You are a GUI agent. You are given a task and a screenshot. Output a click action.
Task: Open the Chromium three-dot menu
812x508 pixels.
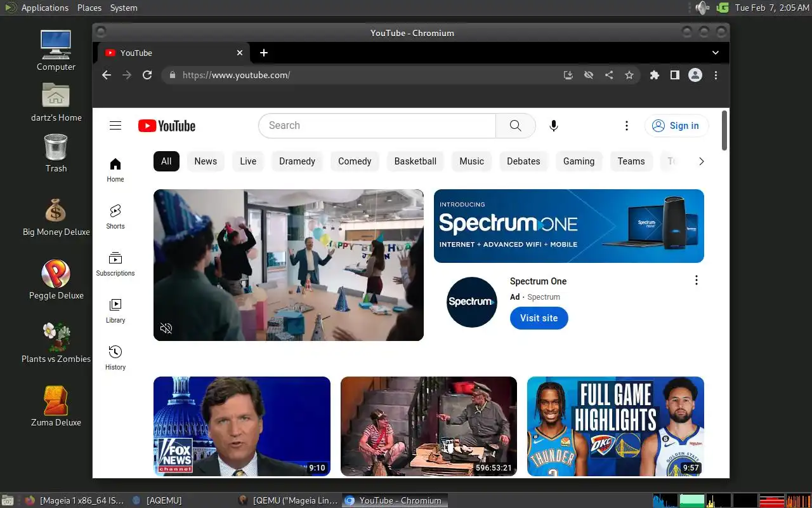(x=716, y=75)
